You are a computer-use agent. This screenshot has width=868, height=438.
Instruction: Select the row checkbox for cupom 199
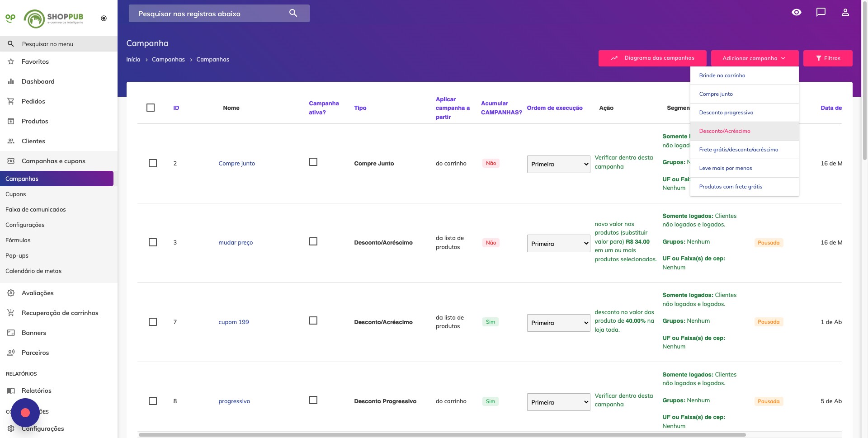pos(153,322)
